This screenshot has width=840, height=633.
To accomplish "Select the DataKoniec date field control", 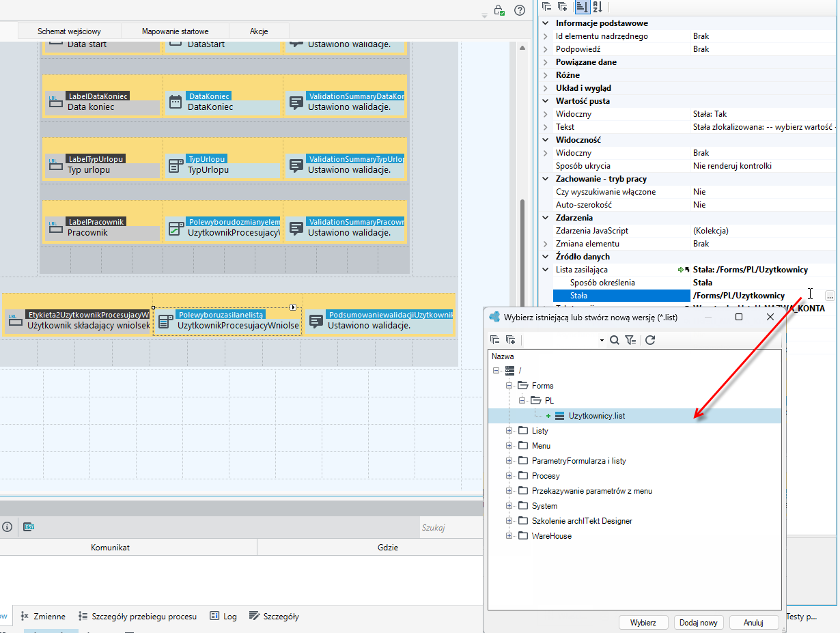I will (223, 102).
